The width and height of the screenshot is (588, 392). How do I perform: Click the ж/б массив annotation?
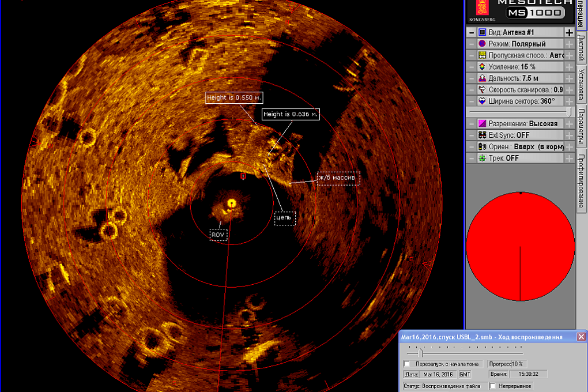[338, 178]
